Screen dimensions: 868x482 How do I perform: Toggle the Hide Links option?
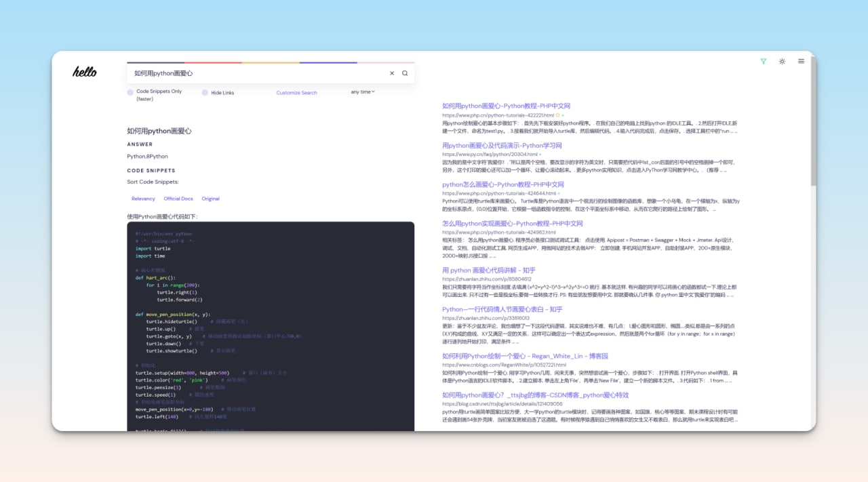(205, 93)
